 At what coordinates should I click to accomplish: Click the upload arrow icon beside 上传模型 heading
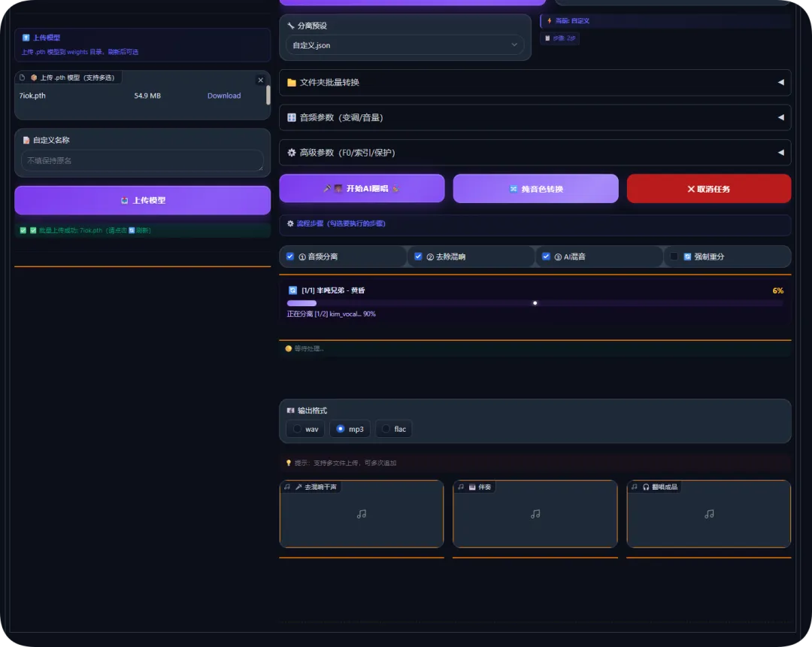[x=26, y=38]
